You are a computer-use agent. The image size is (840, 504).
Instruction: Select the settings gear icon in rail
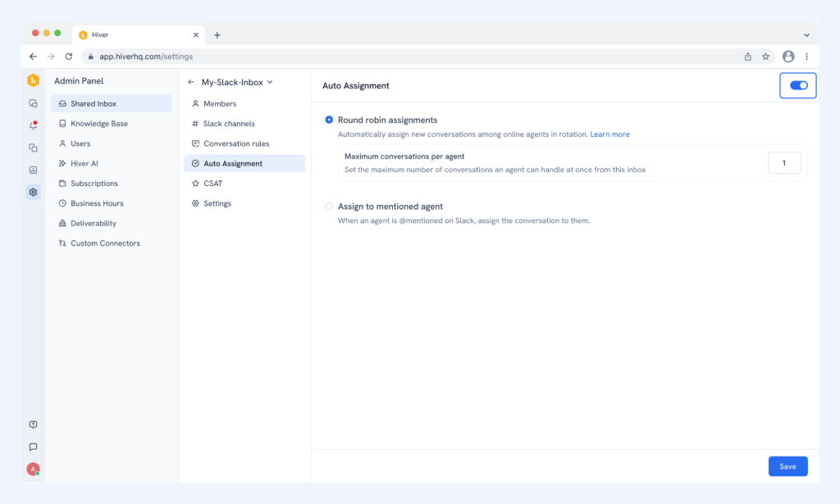click(33, 192)
